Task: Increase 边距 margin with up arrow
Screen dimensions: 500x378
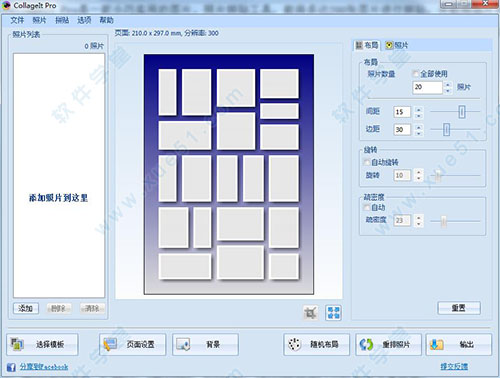Action: [419, 127]
